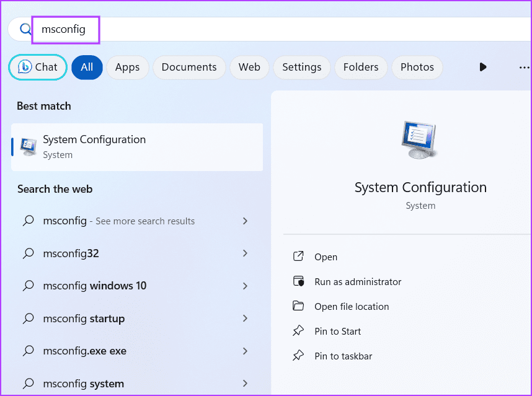Screen dimensions: 532x396
Task: Choose Pin to Start
Action: pyautogui.click(x=337, y=332)
